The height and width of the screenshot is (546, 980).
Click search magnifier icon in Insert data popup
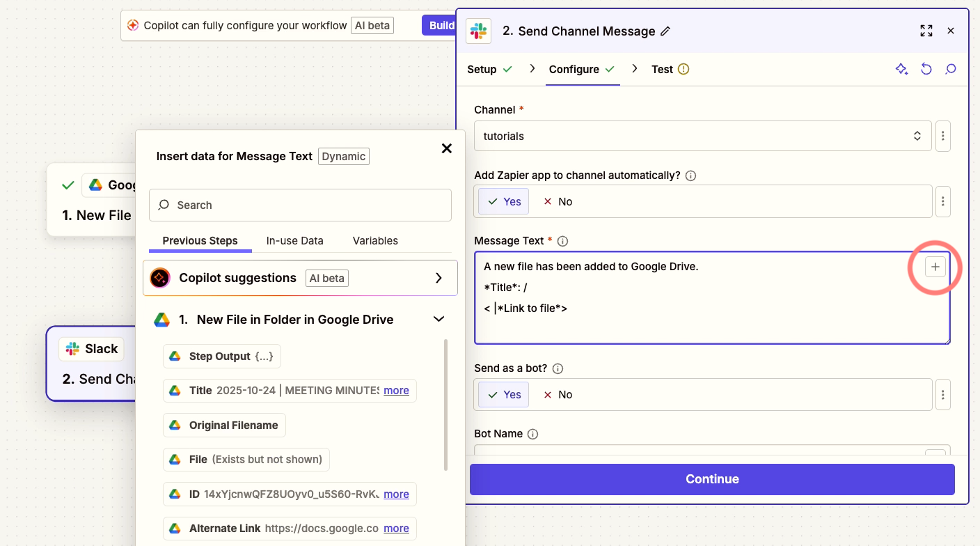164,205
